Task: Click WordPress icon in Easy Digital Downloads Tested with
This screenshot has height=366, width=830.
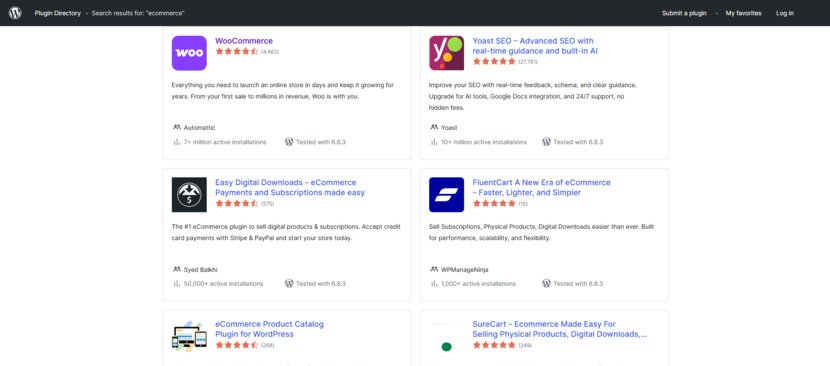Action: [289, 283]
